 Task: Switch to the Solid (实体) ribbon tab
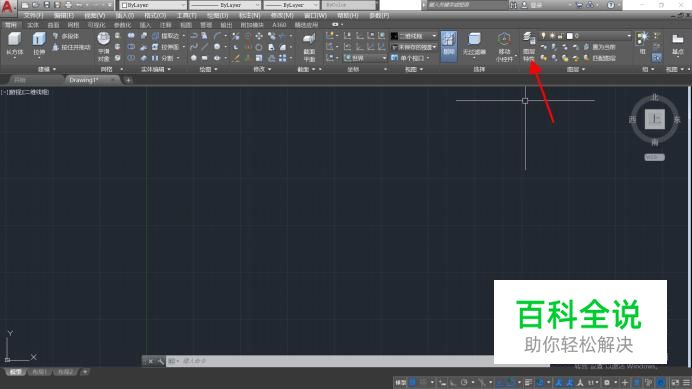point(33,25)
